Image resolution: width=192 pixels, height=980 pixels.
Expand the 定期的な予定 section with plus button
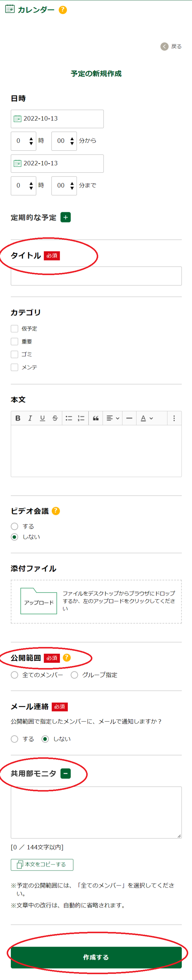coord(66,217)
